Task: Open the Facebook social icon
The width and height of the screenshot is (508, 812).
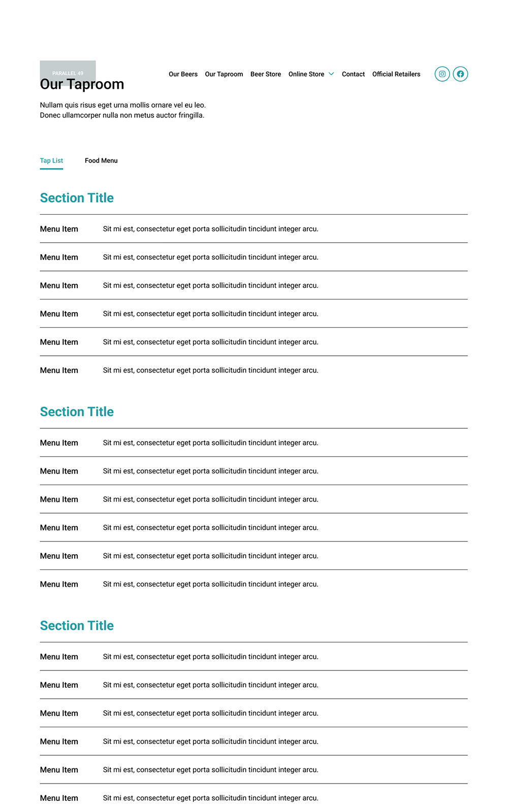Action: 460,74
